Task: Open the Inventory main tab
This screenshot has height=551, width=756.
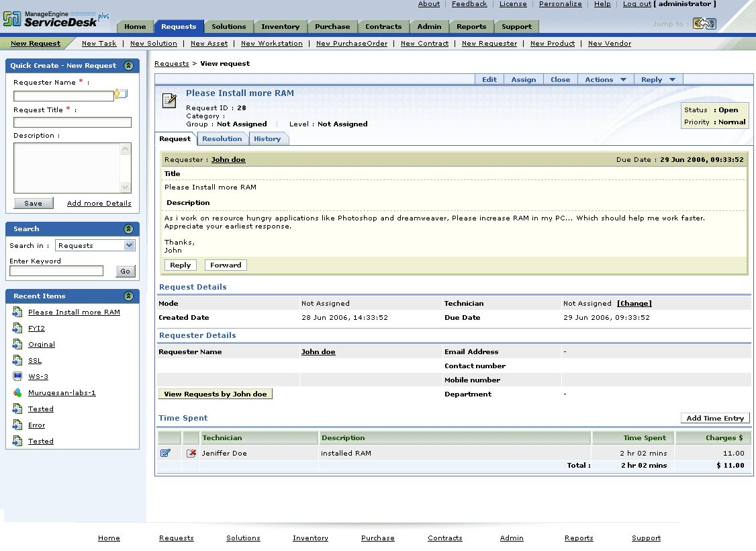Action: tap(280, 27)
